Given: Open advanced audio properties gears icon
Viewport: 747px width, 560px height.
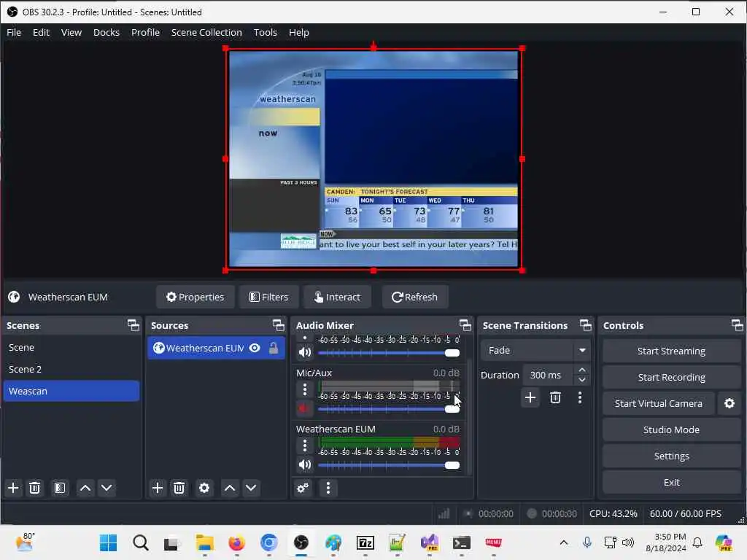Looking at the screenshot, I should (x=303, y=488).
